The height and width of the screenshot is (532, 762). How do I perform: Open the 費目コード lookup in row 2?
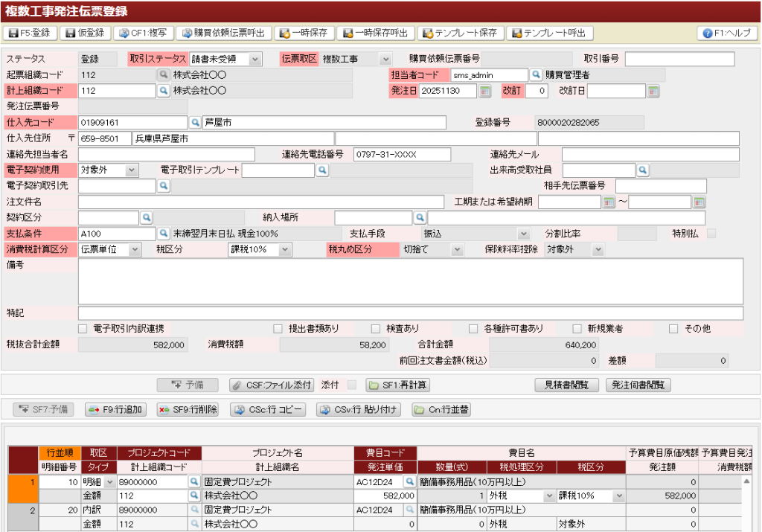click(410, 510)
